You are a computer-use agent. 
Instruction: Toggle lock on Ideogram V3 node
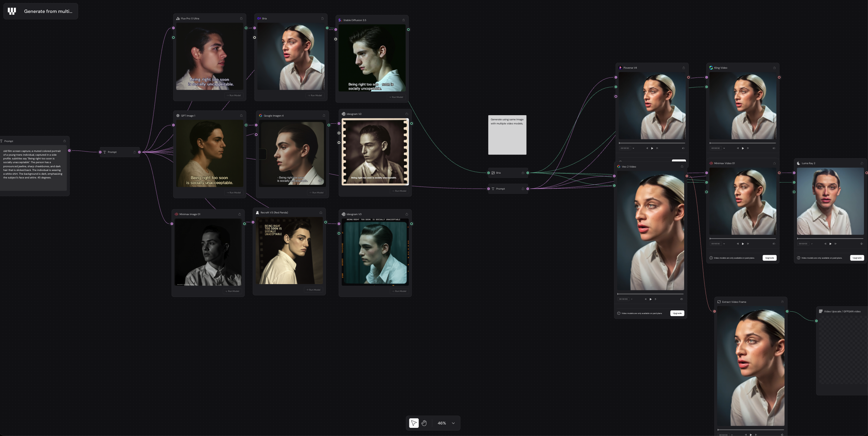407,214
